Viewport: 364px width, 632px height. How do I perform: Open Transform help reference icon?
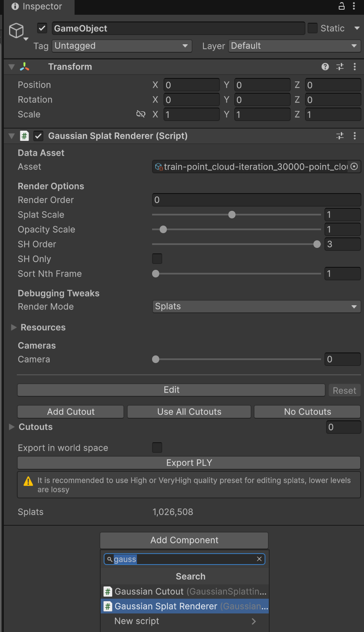pyautogui.click(x=325, y=67)
